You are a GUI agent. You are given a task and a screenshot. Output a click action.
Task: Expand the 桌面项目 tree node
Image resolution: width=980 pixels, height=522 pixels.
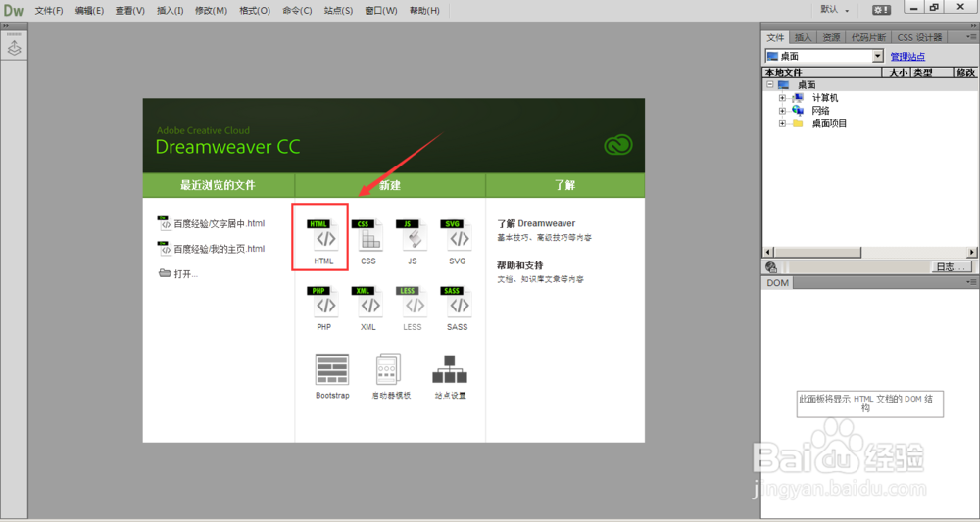tap(782, 123)
